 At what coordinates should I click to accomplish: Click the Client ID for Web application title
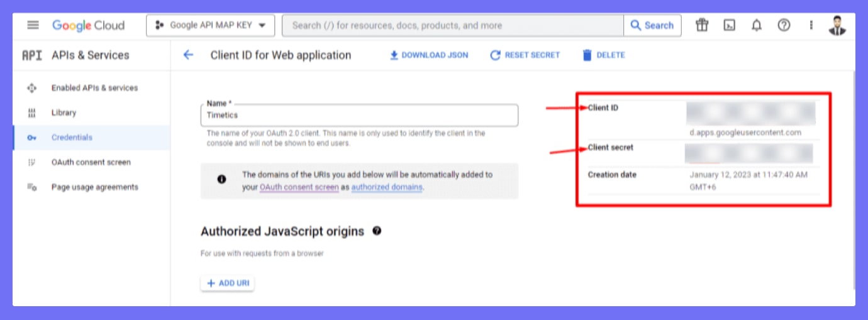coord(281,55)
